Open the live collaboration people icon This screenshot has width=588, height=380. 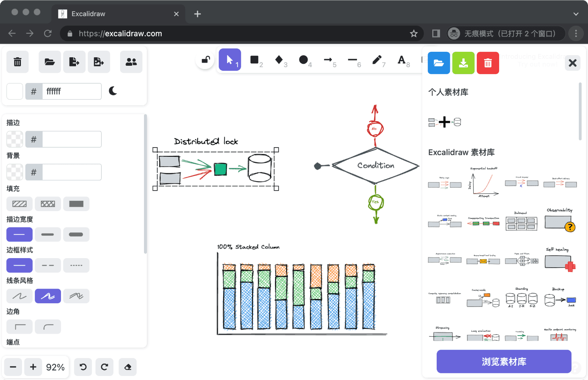[131, 62]
